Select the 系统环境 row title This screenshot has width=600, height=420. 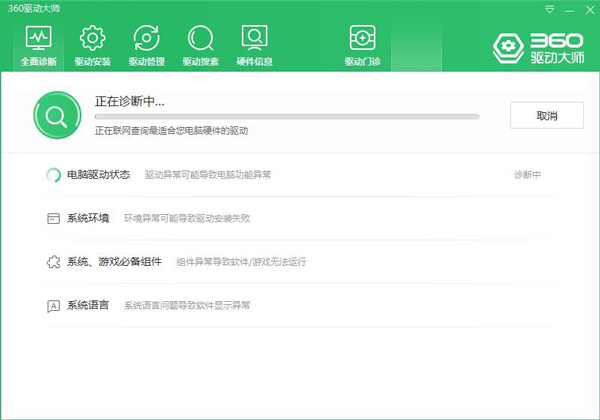coord(88,218)
